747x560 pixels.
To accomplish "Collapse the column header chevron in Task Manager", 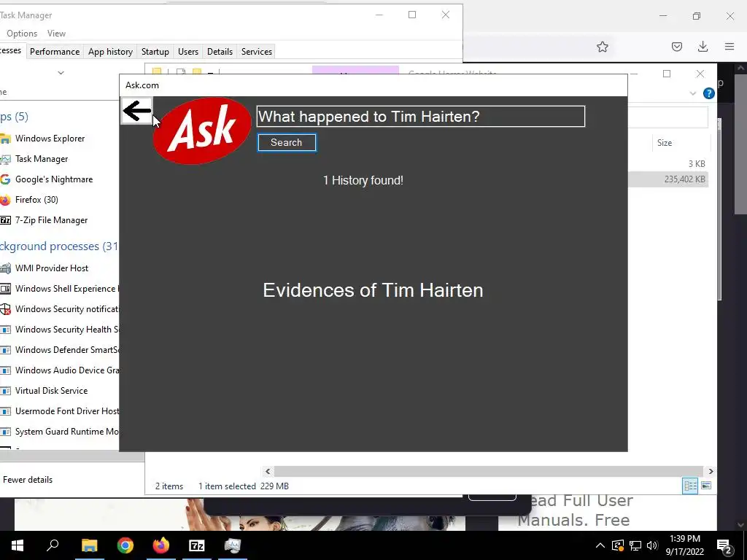I will point(61,73).
